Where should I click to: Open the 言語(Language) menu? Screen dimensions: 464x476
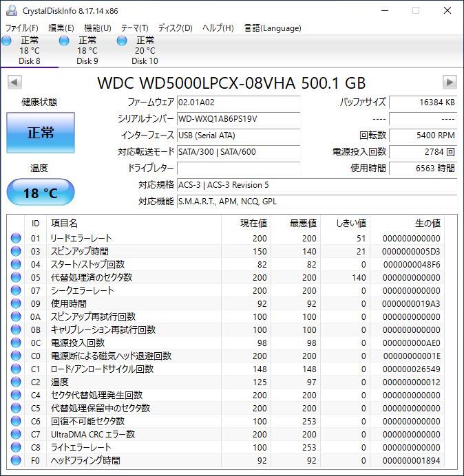(273, 28)
